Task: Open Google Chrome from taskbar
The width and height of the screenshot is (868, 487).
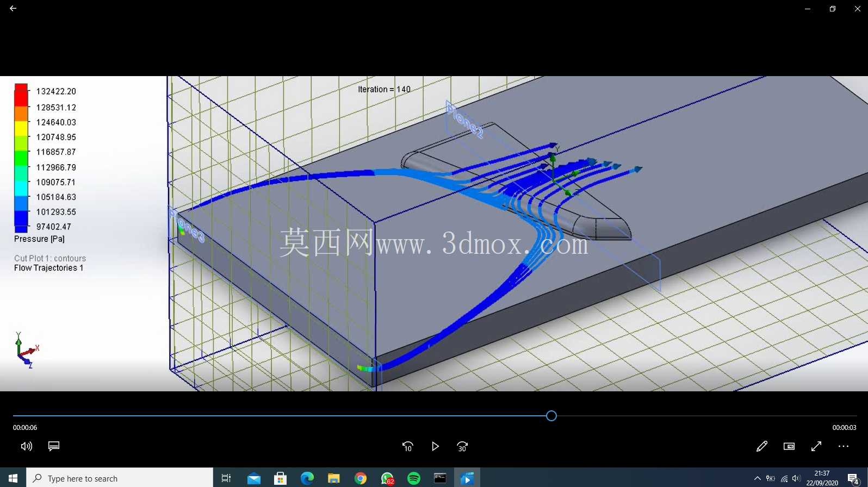Action: click(361, 478)
